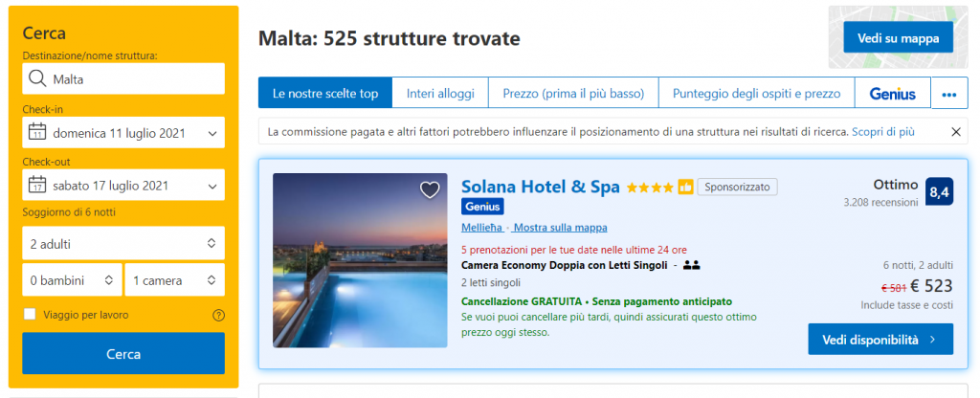Open the Vedi su mappa button
980x398 pixels.
pyautogui.click(x=898, y=37)
